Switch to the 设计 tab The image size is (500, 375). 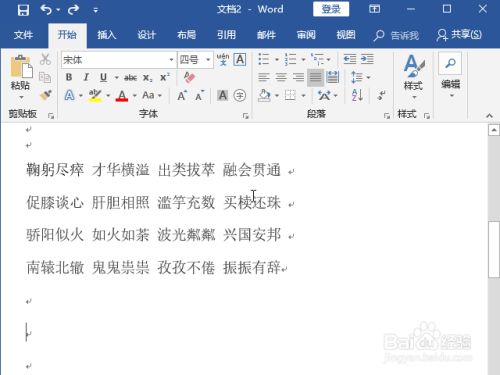point(147,35)
